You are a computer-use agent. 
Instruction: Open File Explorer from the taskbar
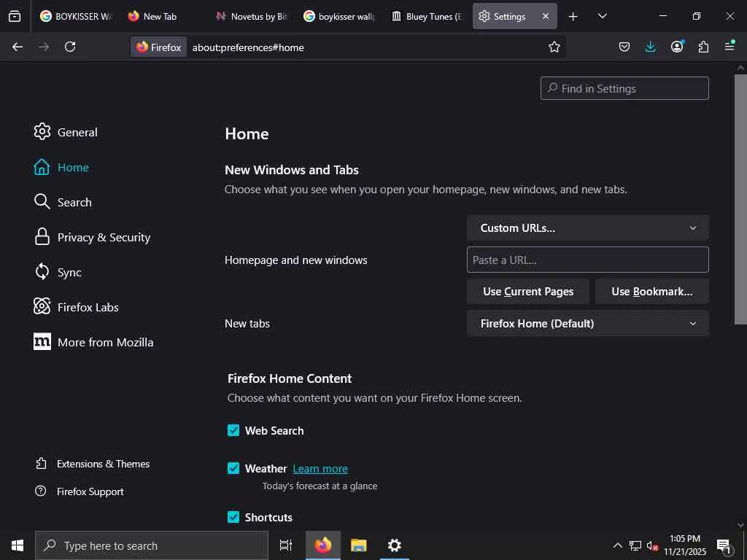point(358,545)
